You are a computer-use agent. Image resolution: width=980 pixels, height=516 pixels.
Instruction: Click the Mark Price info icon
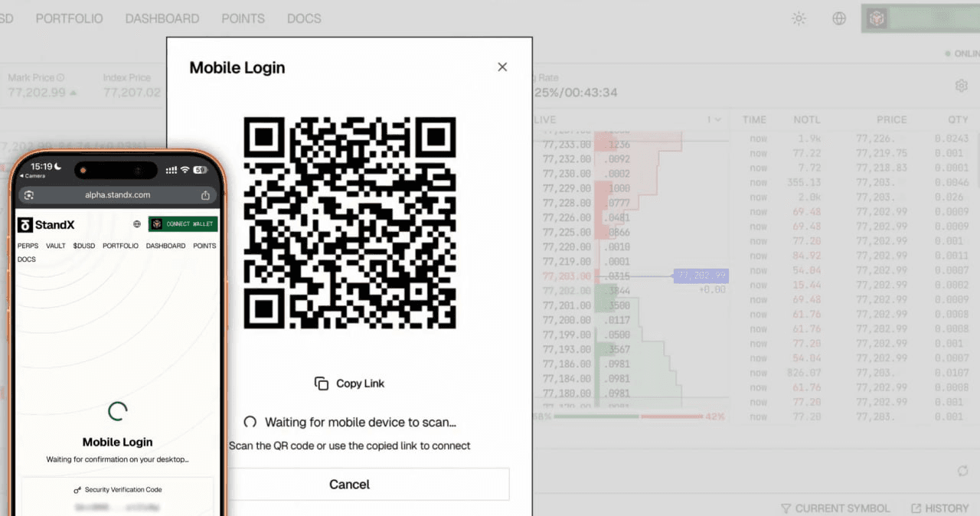(60, 77)
